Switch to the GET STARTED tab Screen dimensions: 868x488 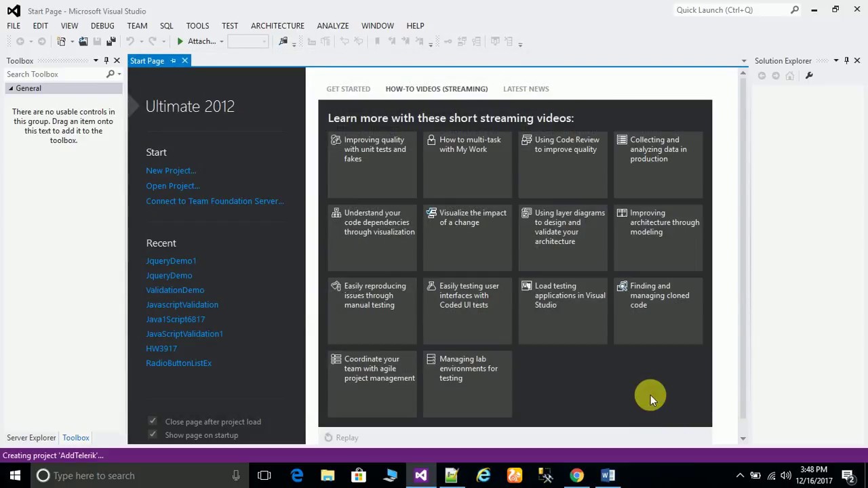pyautogui.click(x=348, y=89)
